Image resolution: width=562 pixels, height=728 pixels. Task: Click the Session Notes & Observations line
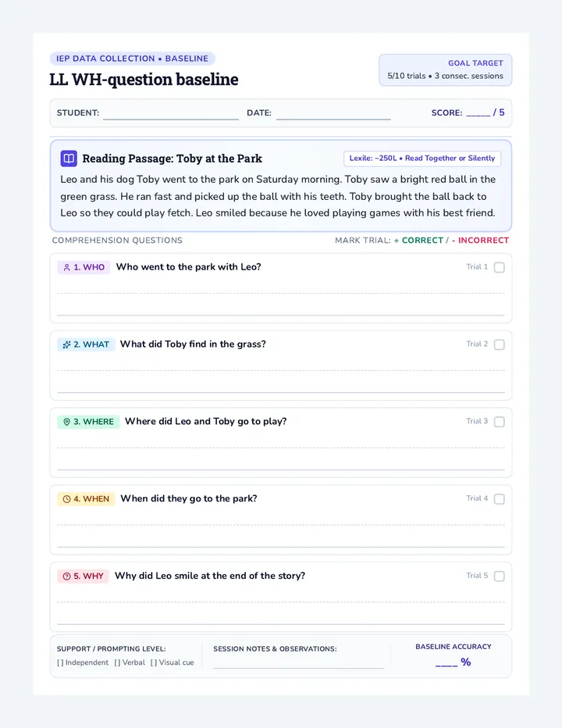coord(299,663)
